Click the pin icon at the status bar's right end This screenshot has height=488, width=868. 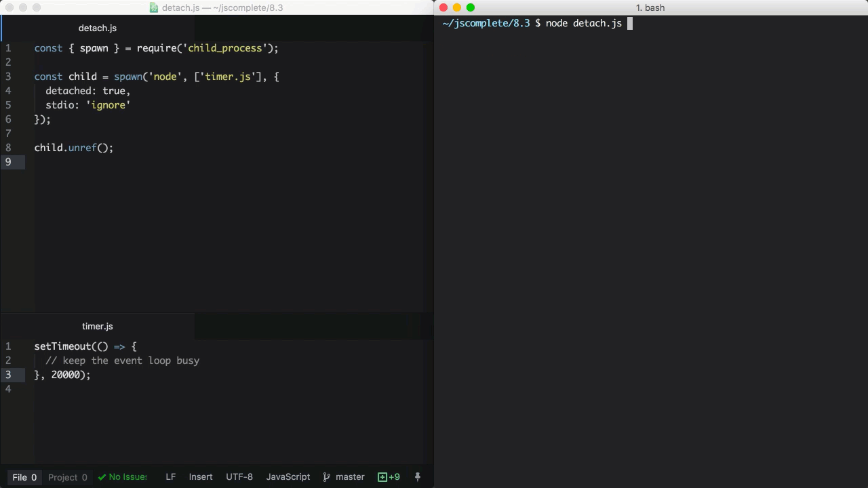pos(418,476)
